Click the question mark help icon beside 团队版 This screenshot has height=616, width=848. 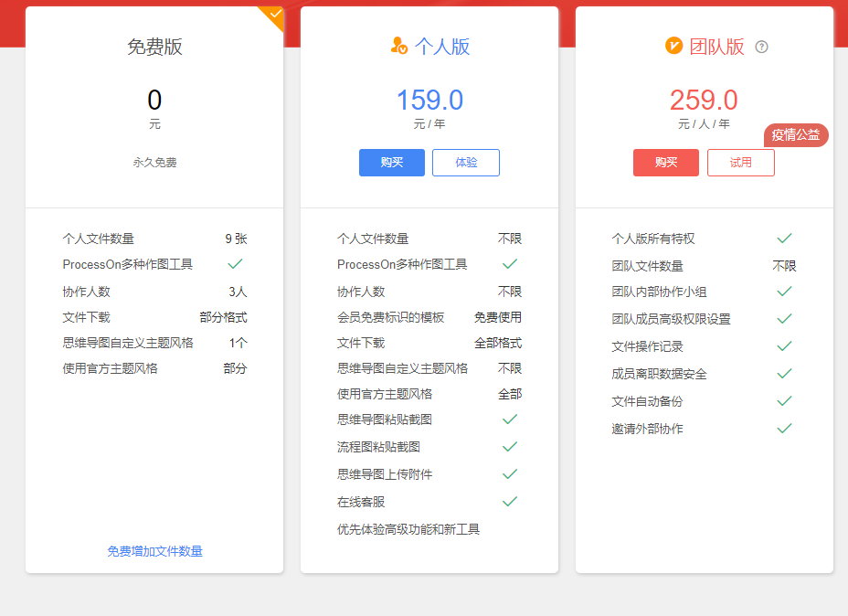(x=761, y=47)
